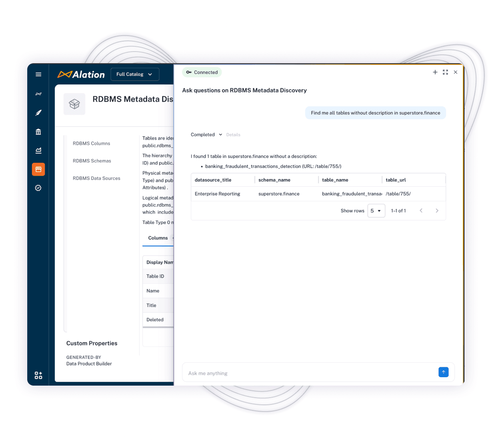Open the hamburger navigation menu
The image size is (492, 448).
point(38,74)
